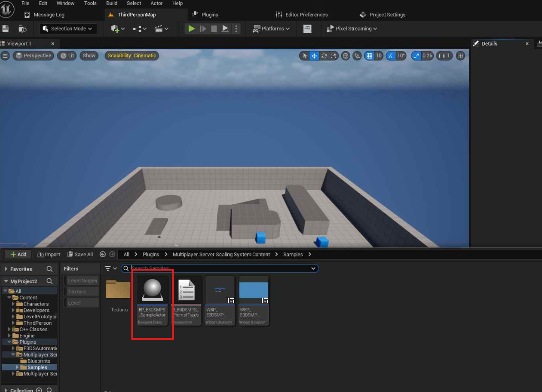Toggle scale snapping in the viewport
This screenshot has width=542, height=392.
coord(416,56)
